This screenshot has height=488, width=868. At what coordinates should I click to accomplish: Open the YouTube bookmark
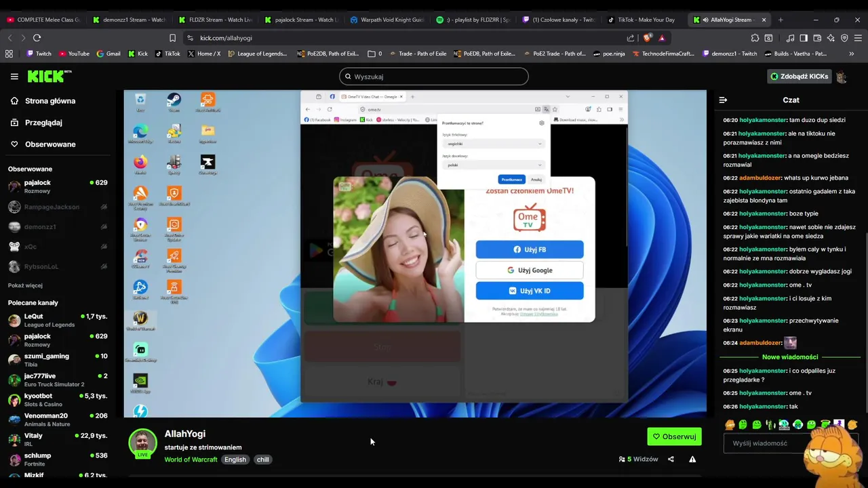click(74, 54)
